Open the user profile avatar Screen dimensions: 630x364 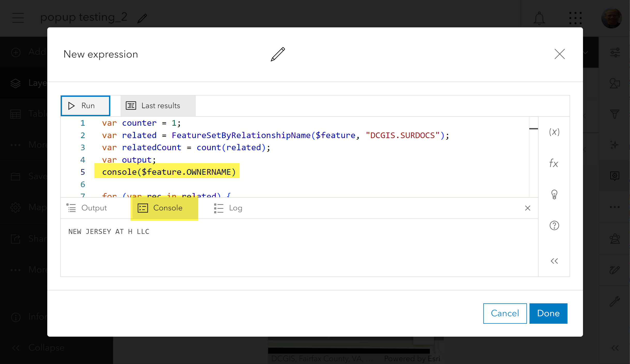pos(611,18)
